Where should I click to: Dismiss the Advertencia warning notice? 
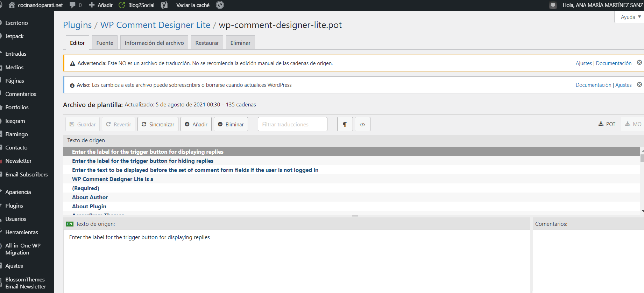pyautogui.click(x=639, y=62)
